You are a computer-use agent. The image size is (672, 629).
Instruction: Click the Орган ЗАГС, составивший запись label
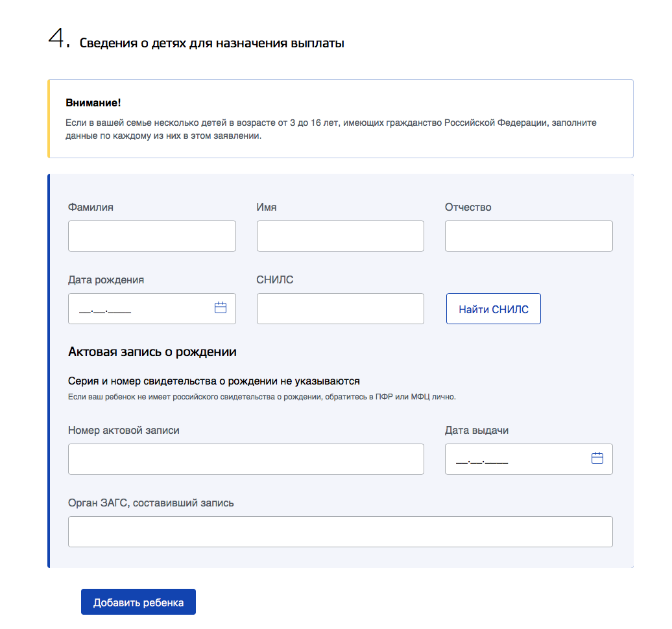(x=151, y=503)
